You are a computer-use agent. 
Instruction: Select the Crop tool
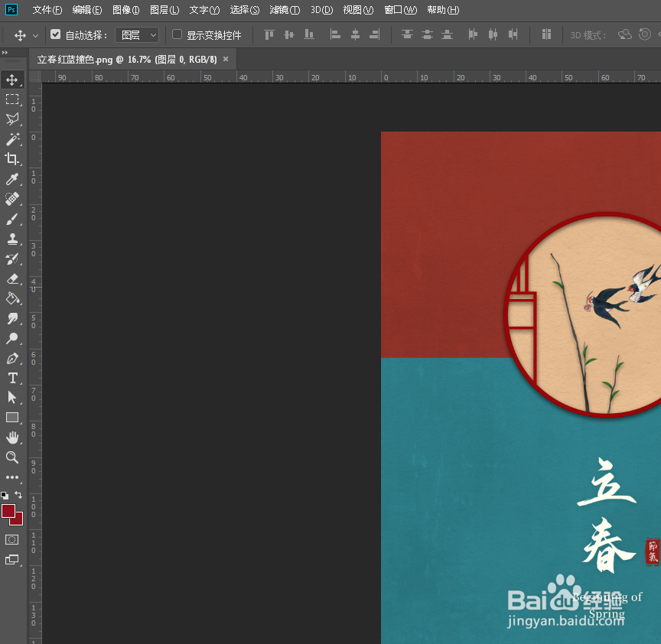(12, 159)
